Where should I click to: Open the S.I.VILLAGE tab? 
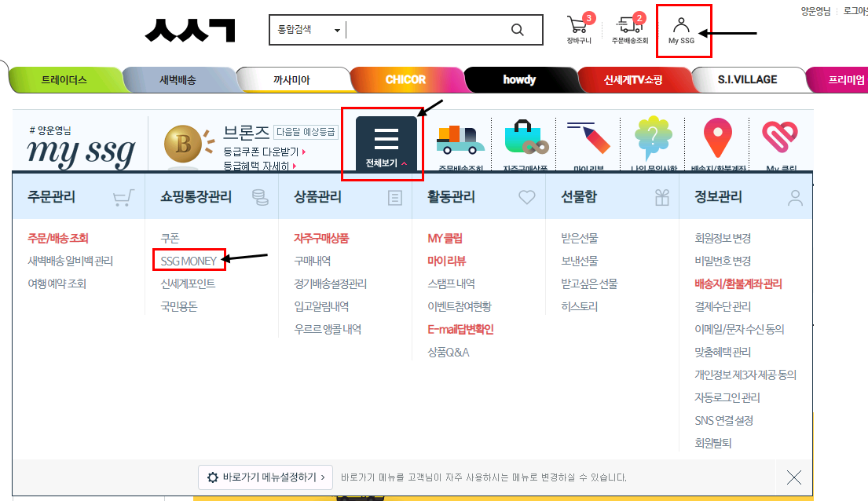coord(747,80)
